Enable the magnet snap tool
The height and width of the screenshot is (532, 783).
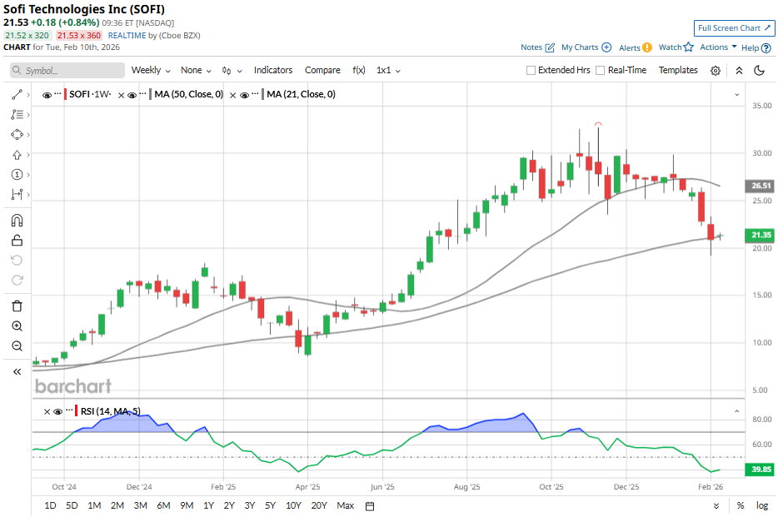pyautogui.click(x=17, y=221)
